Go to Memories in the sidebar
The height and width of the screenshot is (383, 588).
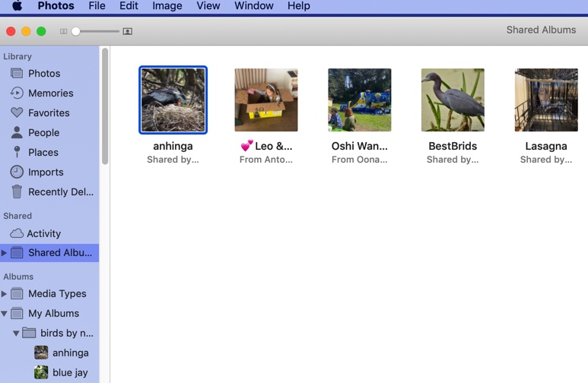(x=51, y=93)
